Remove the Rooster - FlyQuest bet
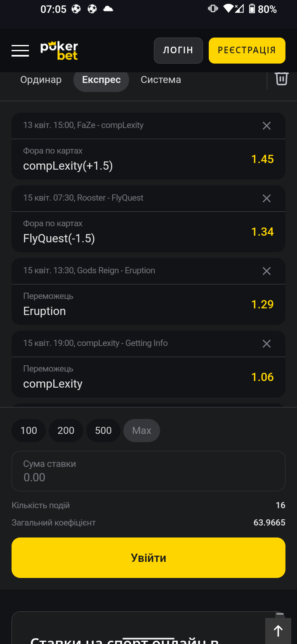Image resolution: width=297 pixels, height=644 pixels. click(267, 198)
